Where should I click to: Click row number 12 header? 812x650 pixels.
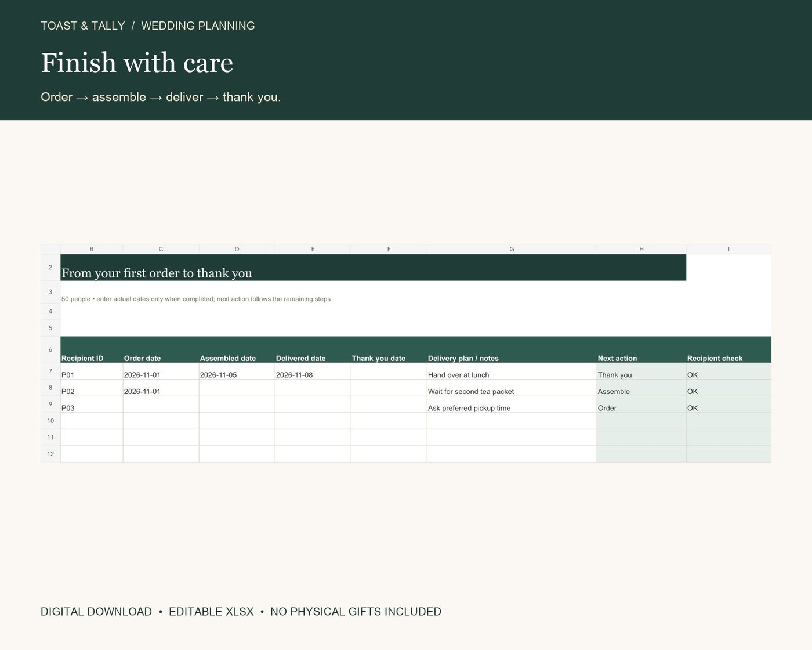pos(50,454)
